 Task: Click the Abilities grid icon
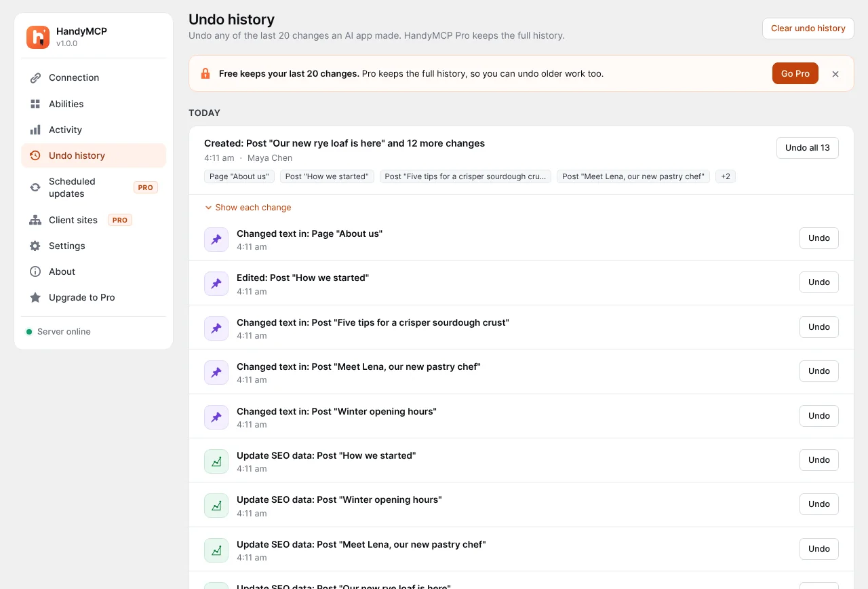point(35,104)
